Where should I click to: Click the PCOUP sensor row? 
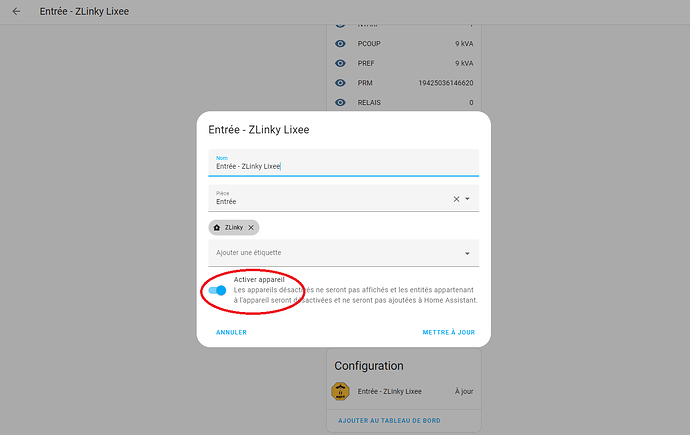pos(404,44)
